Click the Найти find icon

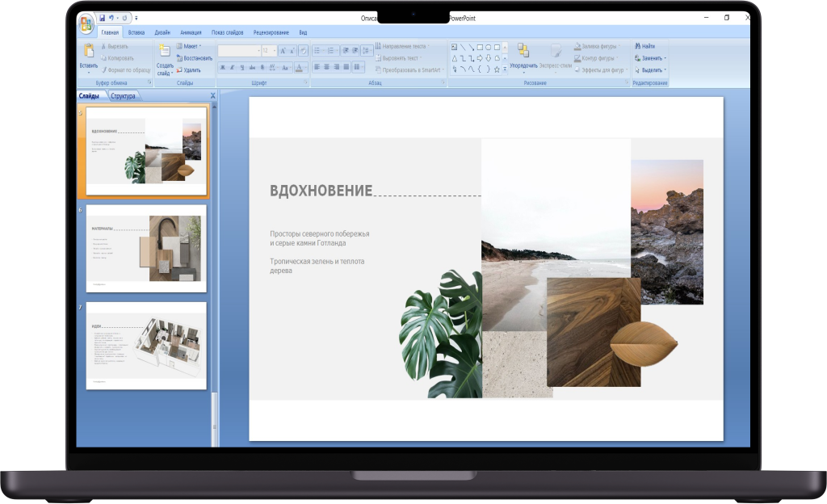tap(638, 46)
